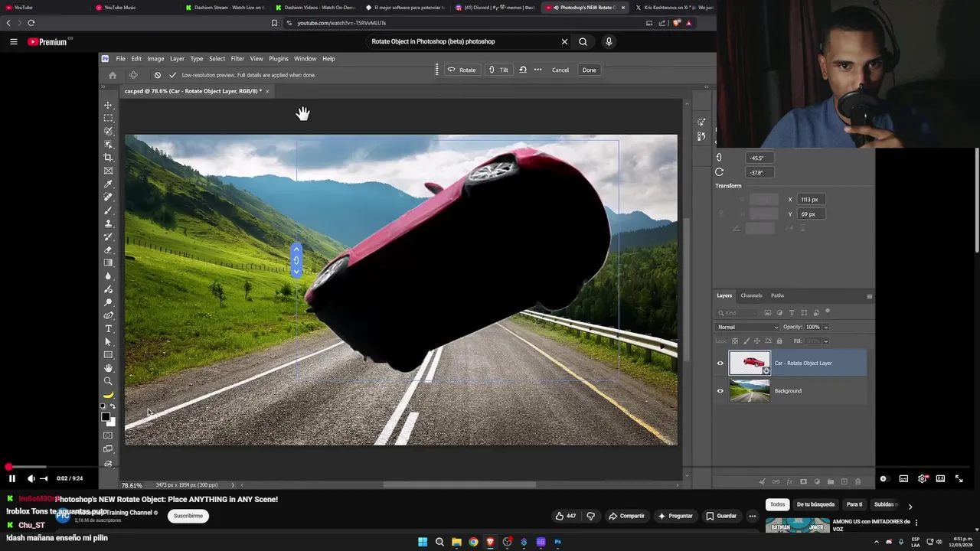Toggle the Rotate mode button
980x551 pixels.
coord(462,70)
